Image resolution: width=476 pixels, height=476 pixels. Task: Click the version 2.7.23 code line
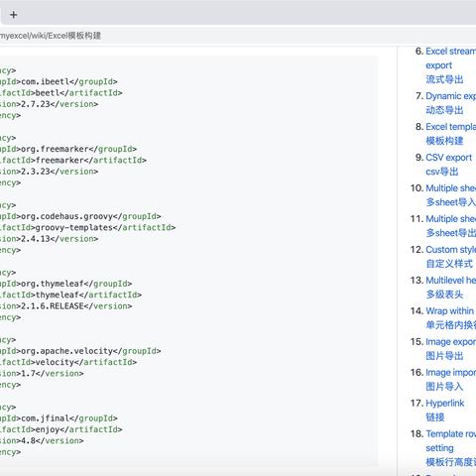(x=49, y=104)
